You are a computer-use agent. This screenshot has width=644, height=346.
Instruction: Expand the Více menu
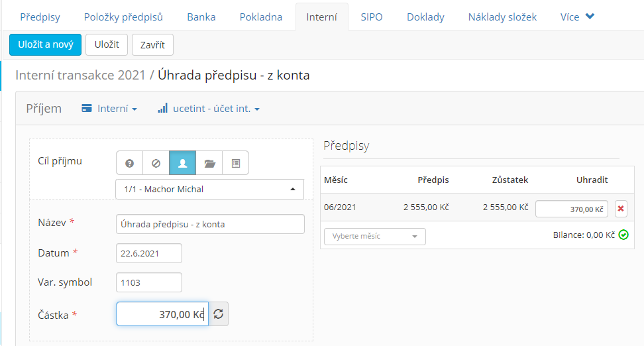(x=577, y=17)
